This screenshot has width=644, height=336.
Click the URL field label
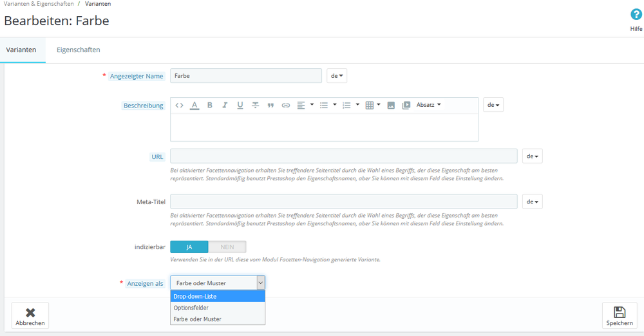157,157
